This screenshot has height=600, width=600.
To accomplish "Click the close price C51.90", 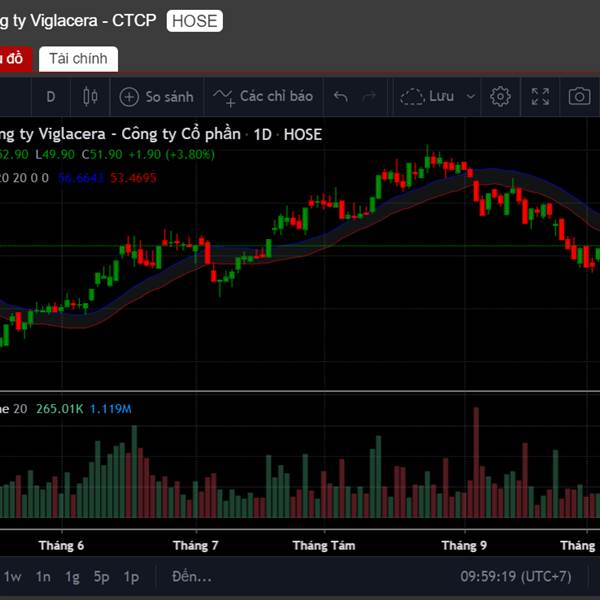I will 102,155.
